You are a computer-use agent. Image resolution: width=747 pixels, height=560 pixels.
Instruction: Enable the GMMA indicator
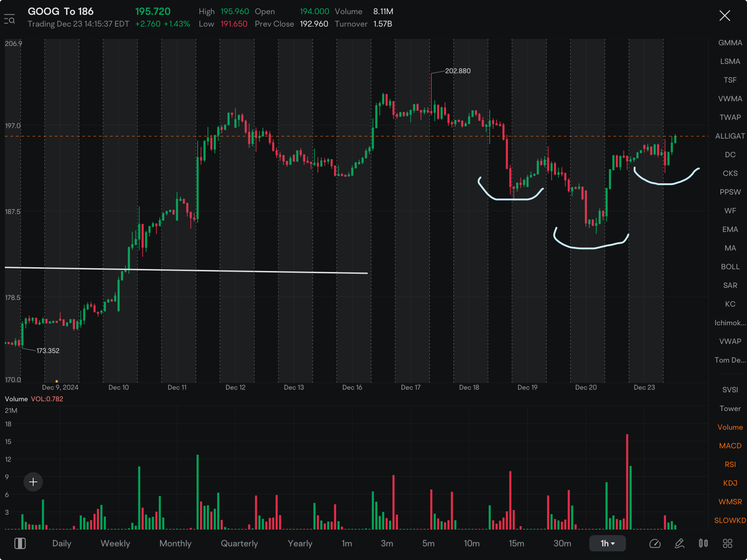730,43
